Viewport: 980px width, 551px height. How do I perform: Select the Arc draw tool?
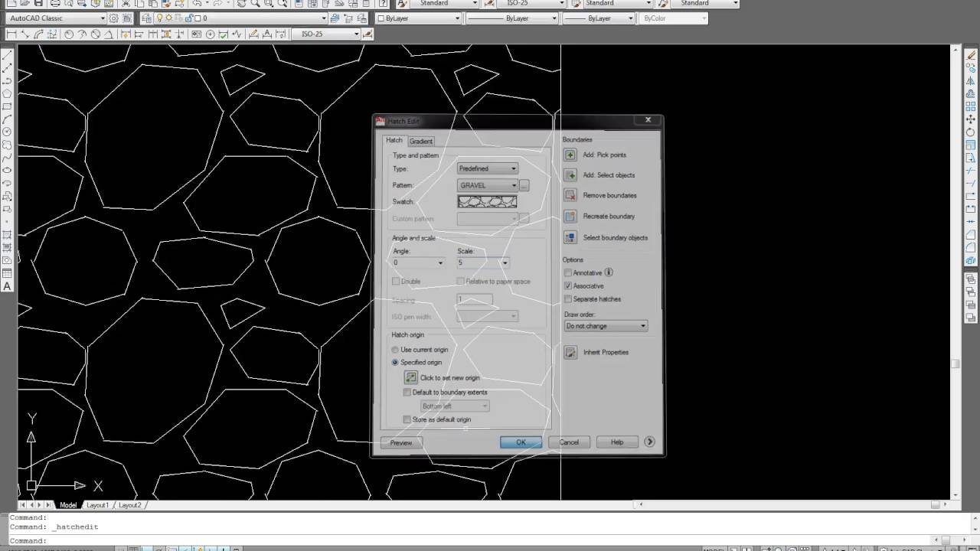(x=7, y=119)
